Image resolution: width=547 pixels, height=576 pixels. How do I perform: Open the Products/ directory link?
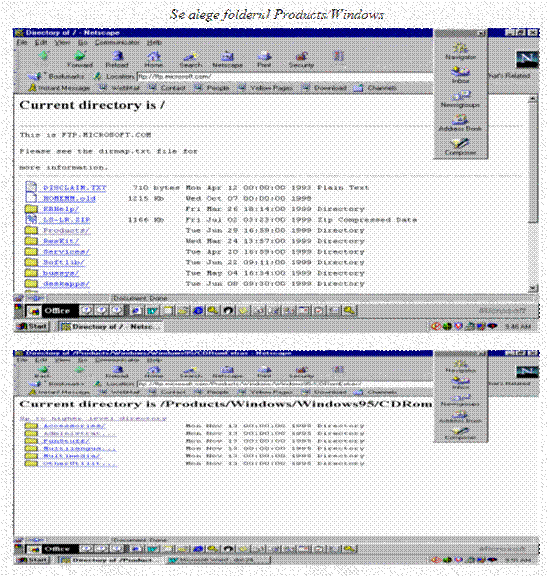[x=66, y=230]
